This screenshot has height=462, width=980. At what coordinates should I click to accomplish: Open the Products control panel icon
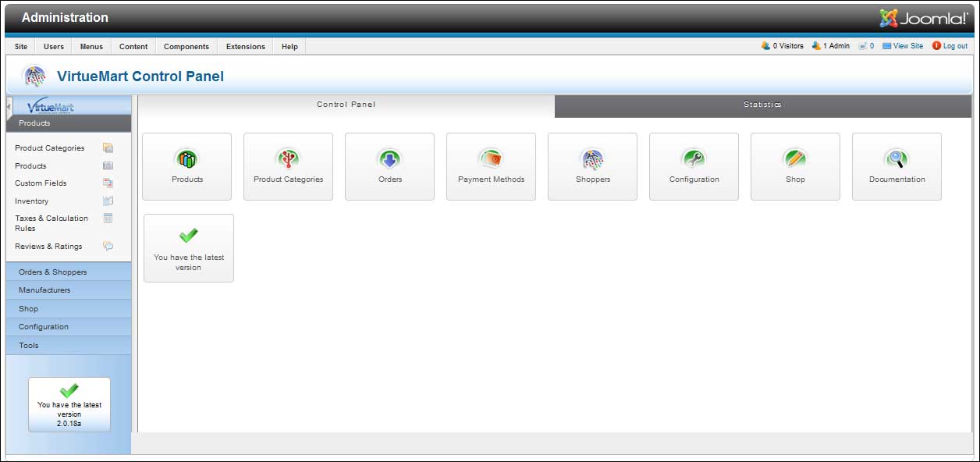click(x=186, y=166)
